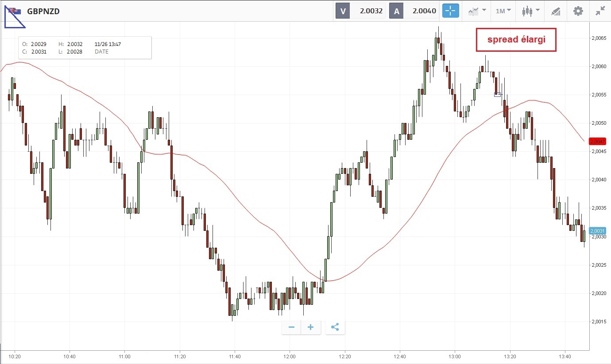Zoom in the chart with plus
Screen dimensions: 611x364
311,327
